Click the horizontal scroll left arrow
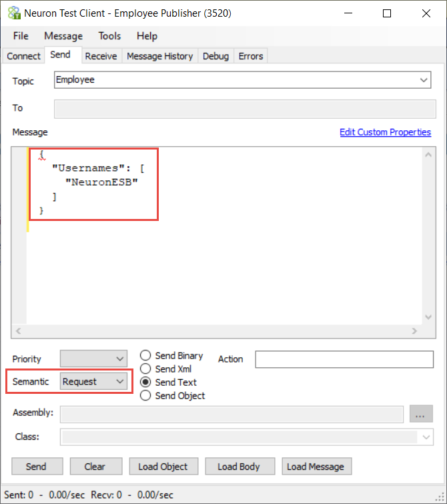The width and height of the screenshot is (447, 504). [x=18, y=331]
